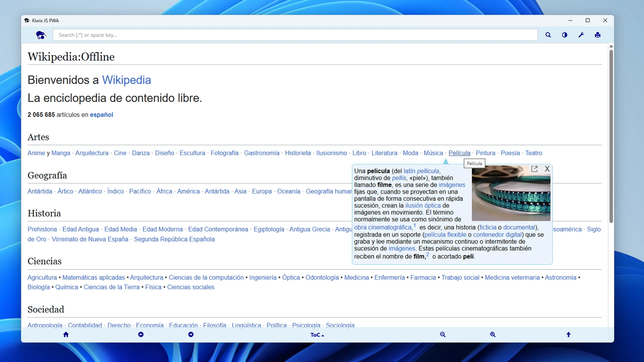
Task: Select the Medicina link under Ciencias
Action: coord(356,277)
